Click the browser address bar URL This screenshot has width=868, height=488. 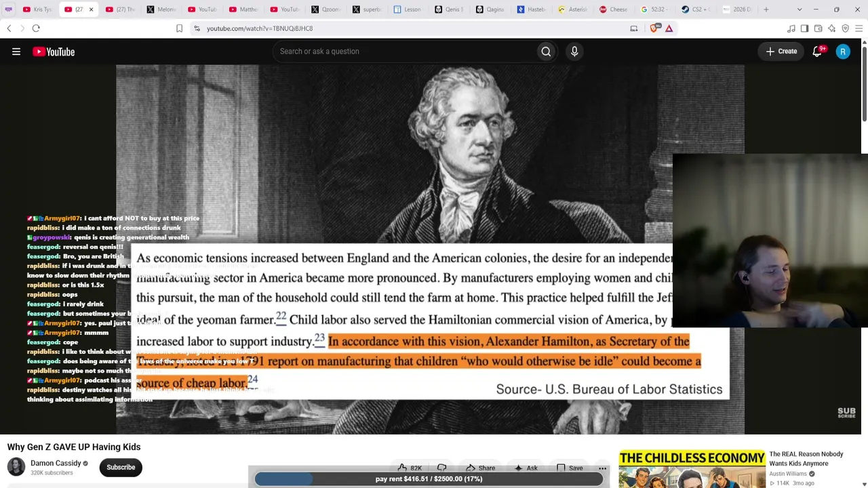tap(260, 28)
